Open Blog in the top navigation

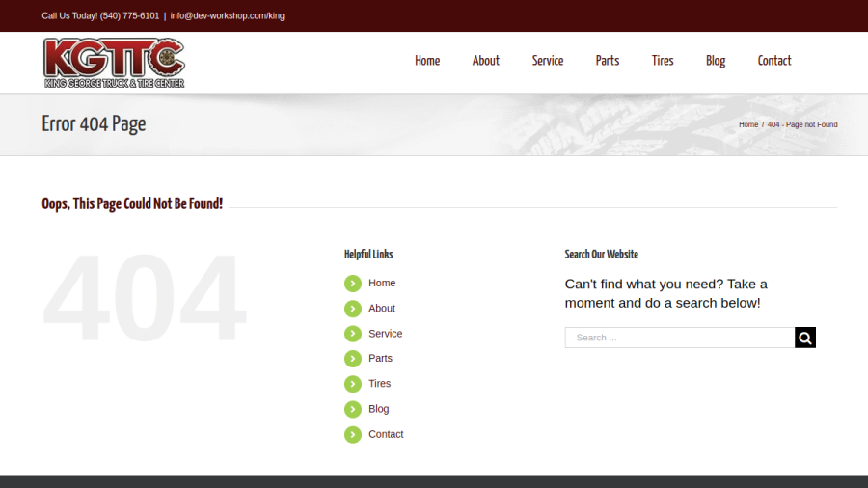click(x=716, y=61)
